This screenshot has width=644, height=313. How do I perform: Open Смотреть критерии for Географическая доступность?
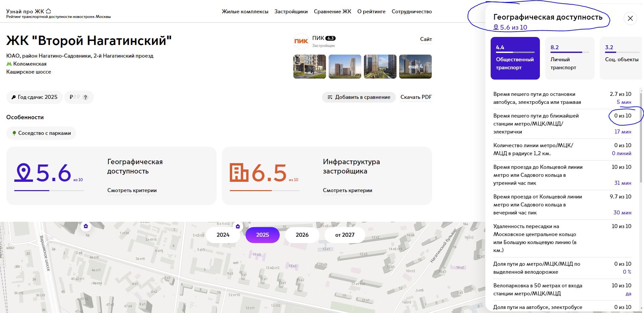(x=132, y=190)
